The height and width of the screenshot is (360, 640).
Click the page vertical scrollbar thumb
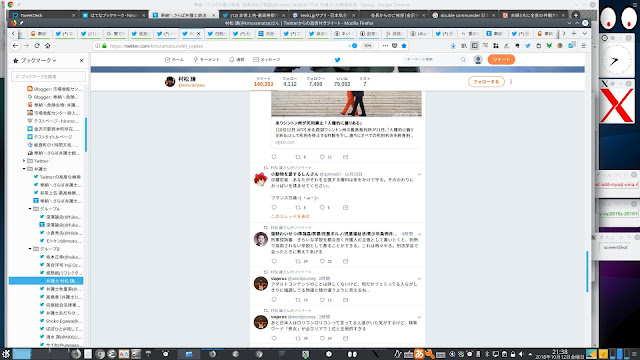(587, 272)
